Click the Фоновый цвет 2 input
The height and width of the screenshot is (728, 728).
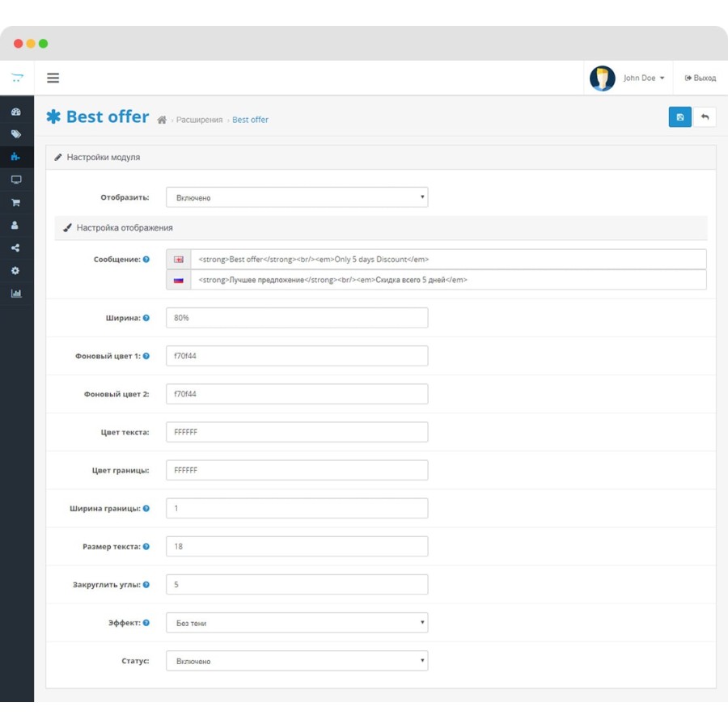[x=297, y=394]
